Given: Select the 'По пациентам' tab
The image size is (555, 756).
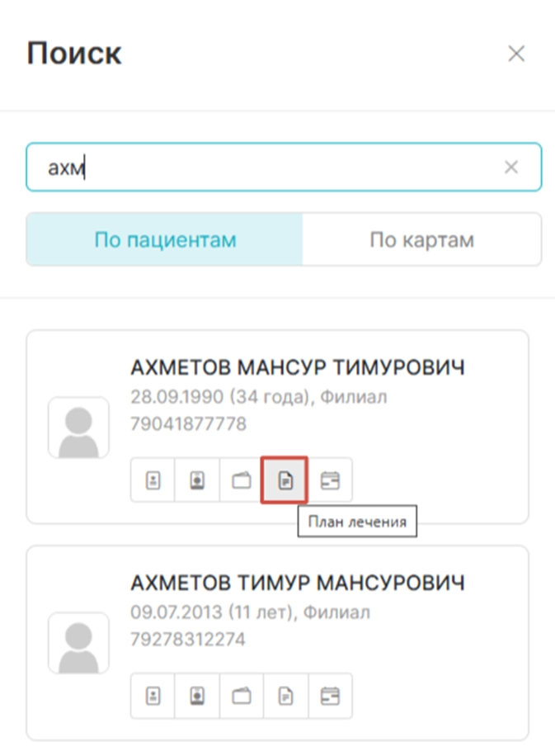Looking at the screenshot, I should [x=165, y=240].
